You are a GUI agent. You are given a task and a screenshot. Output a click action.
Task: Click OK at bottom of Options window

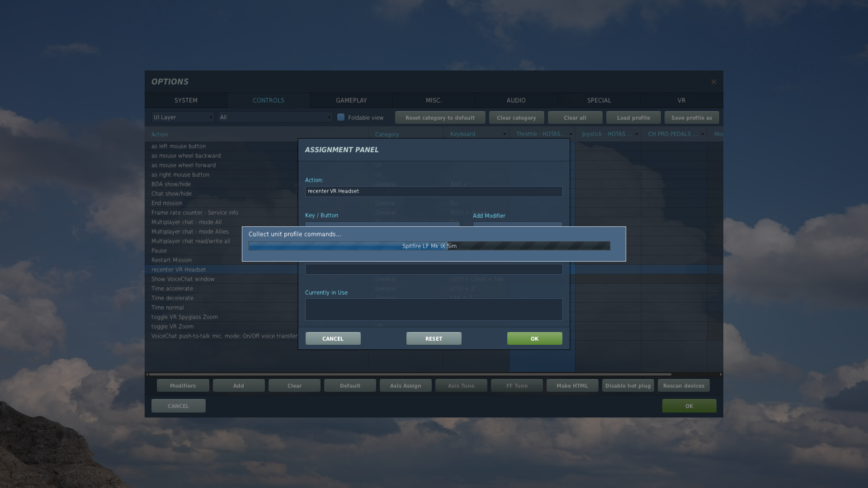[689, 406]
